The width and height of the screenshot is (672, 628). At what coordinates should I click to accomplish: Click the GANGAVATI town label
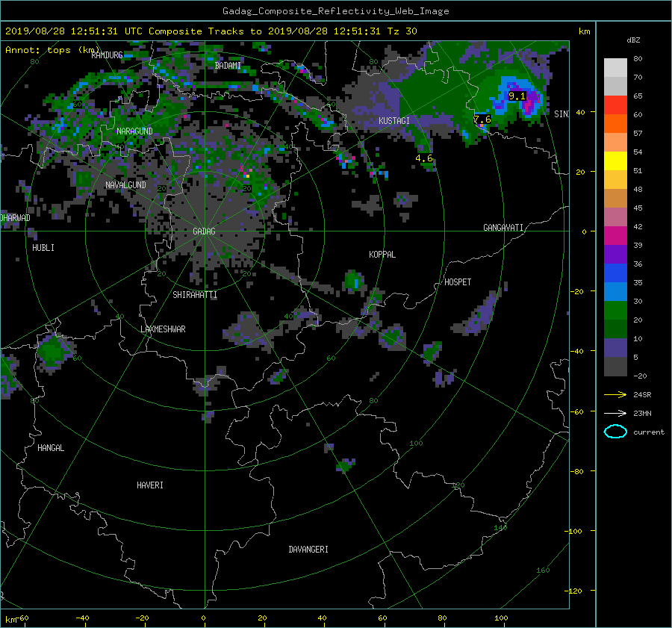click(503, 228)
